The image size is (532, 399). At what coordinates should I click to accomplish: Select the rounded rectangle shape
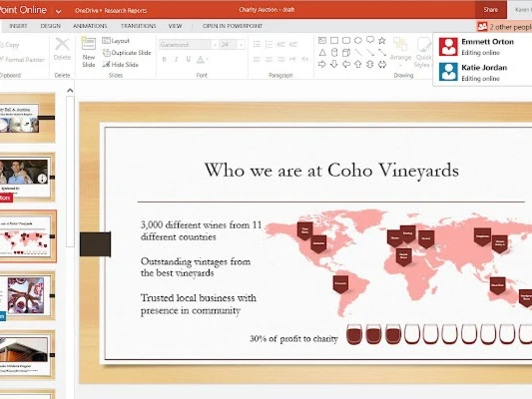point(346,41)
